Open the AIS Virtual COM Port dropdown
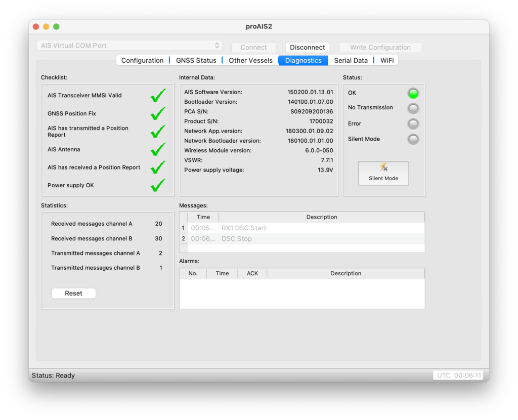The width and height of the screenshot is (518, 420). click(x=129, y=46)
